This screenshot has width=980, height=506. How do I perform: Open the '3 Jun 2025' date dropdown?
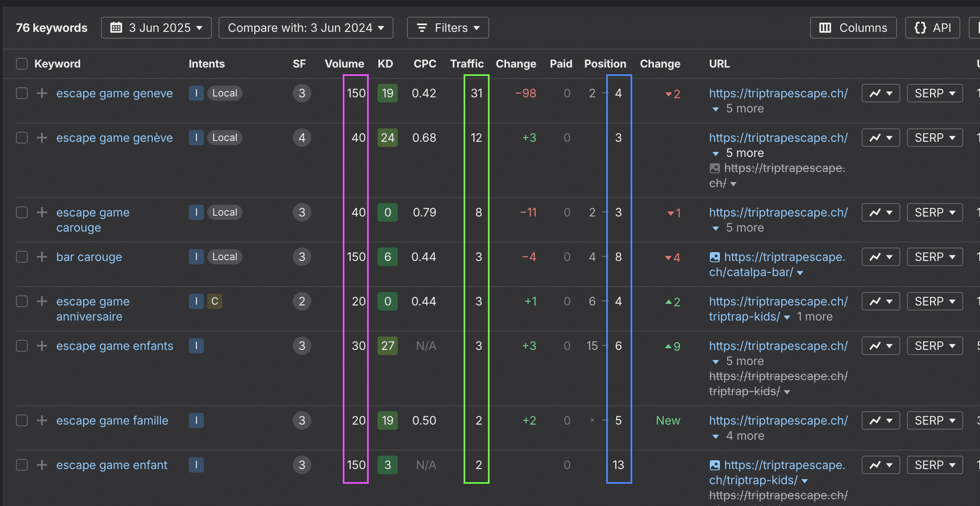pos(156,28)
